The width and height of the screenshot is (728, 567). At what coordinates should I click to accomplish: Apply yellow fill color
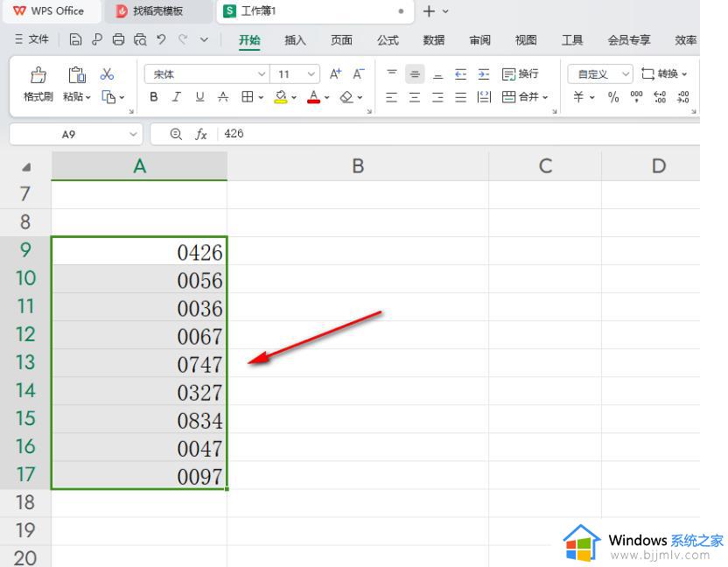pos(280,97)
